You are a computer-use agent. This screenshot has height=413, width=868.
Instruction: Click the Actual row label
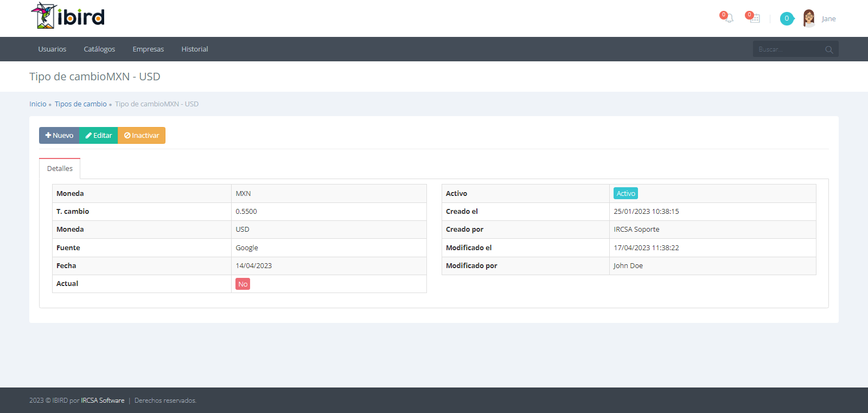tap(67, 283)
